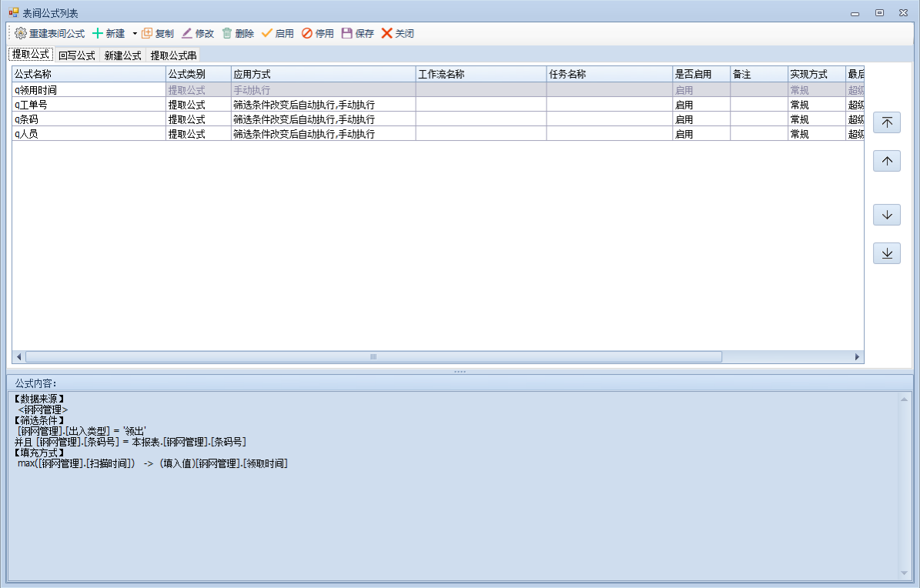Viewport: 920px width, 588px height.
Task: Move formula to top with the top arrow button
Action: coord(887,123)
